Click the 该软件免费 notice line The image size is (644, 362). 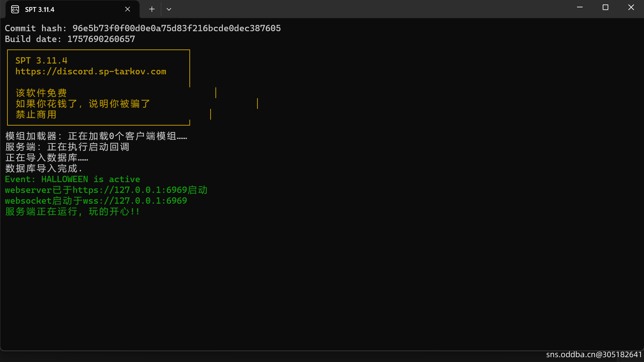(x=41, y=93)
